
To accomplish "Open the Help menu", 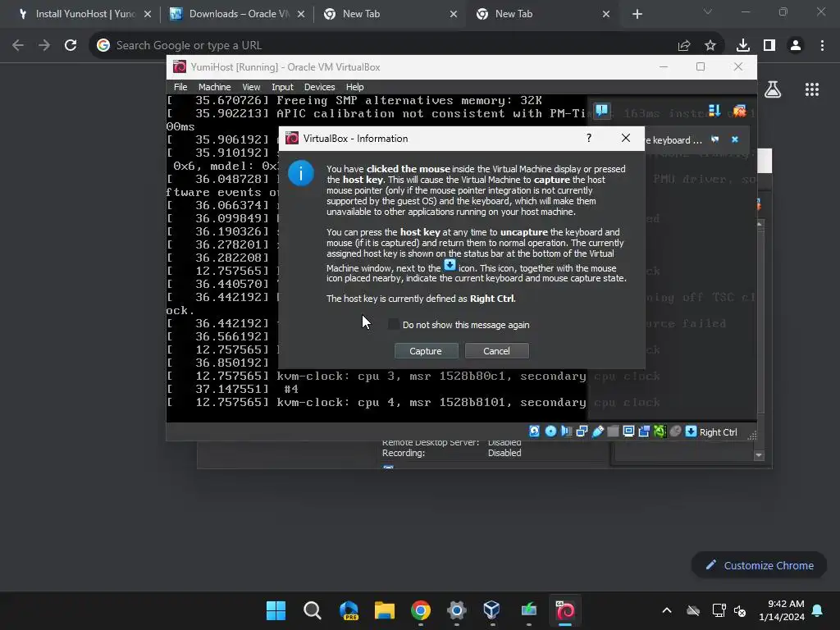I will click(x=354, y=87).
